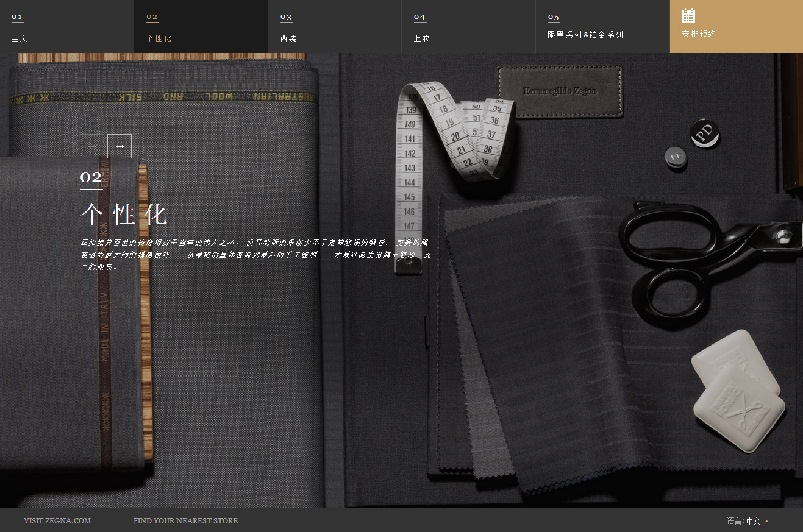Click the white tailor's chalk pieces
Image resolution: width=803 pixels, height=532 pixels.
[738, 390]
